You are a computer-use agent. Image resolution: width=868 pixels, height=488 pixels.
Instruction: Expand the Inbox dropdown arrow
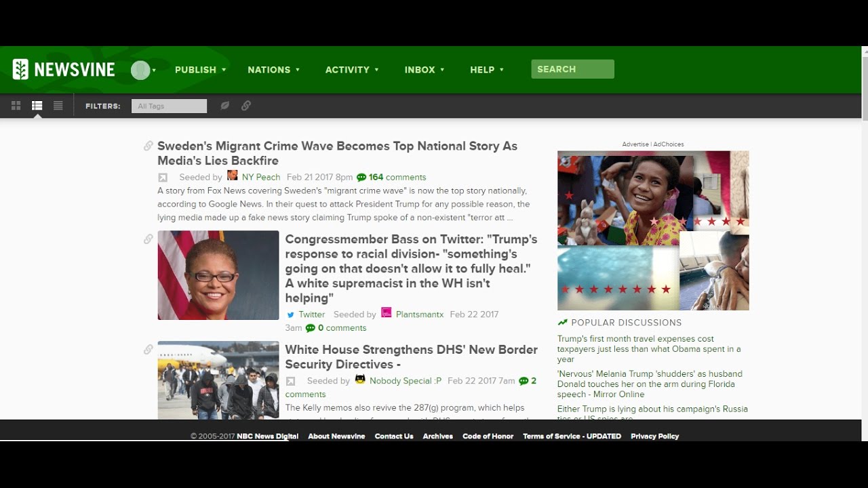coord(443,70)
